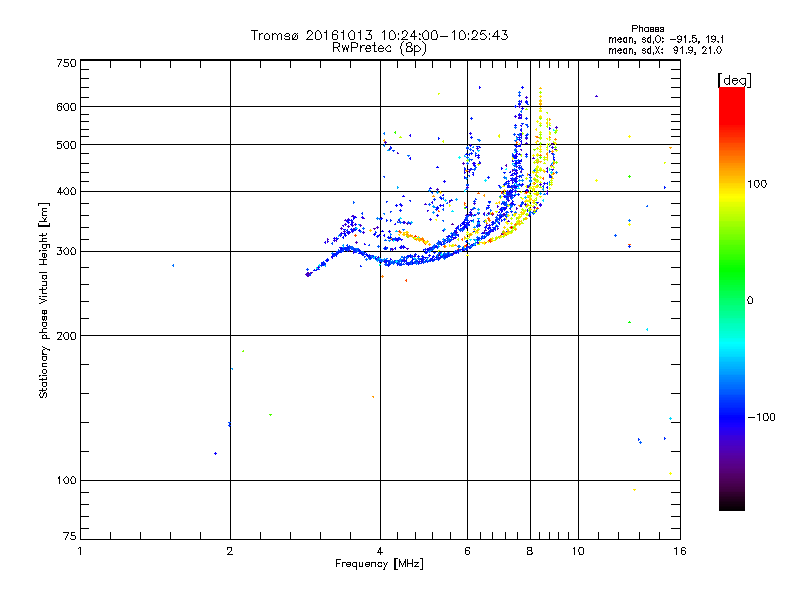The width and height of the screenshot is (800, 600).
Task: Click y-axis tick label '750'
Action: click(66, 63)
